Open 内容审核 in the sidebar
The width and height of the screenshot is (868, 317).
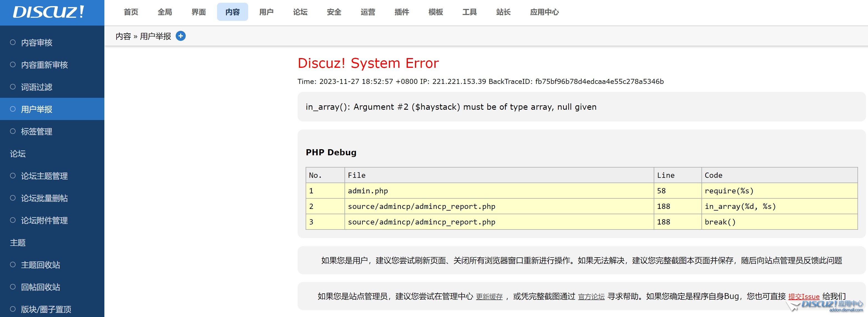click(36, 43)
